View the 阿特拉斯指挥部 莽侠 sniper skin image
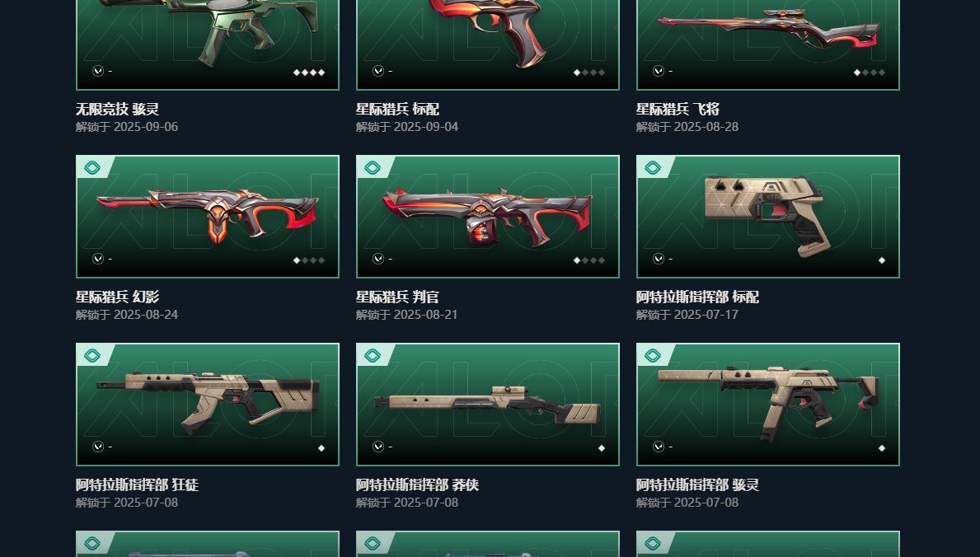Image resolution: width=980 pixels, height=557 pixels. tap(487, 404)
